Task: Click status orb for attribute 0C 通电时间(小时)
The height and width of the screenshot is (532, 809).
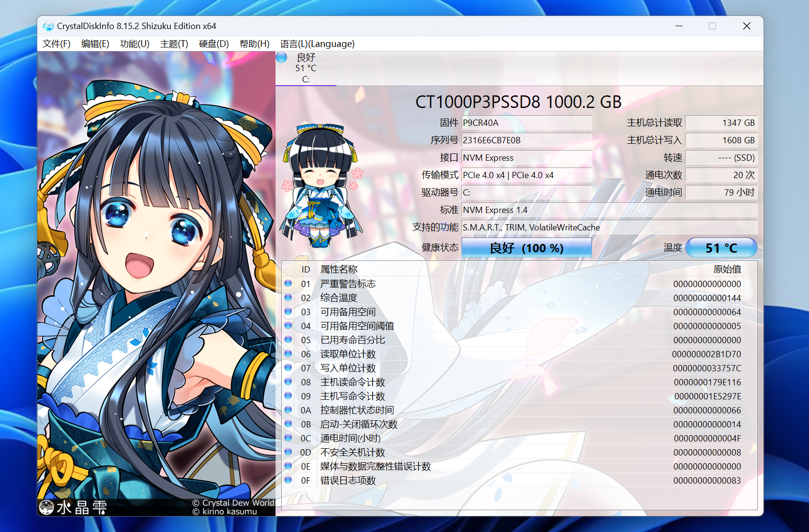Action: pos(288,438)
